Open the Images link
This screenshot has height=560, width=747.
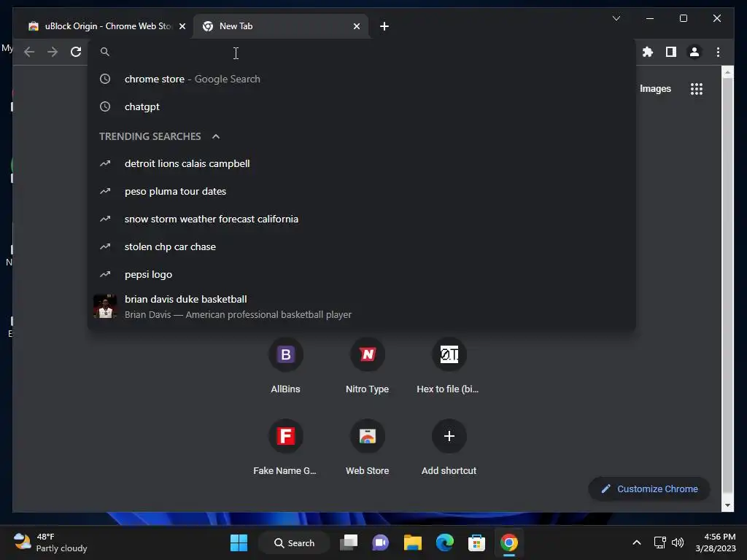(655, 88)
